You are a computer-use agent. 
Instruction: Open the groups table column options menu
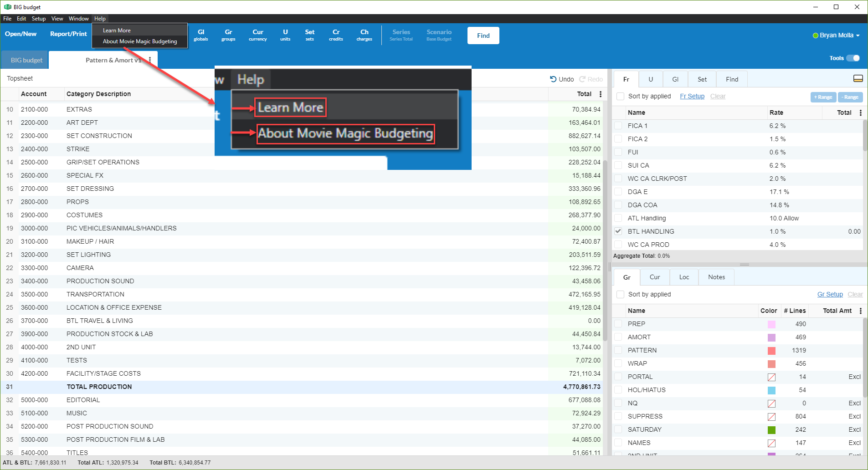(x=860, y=311)
